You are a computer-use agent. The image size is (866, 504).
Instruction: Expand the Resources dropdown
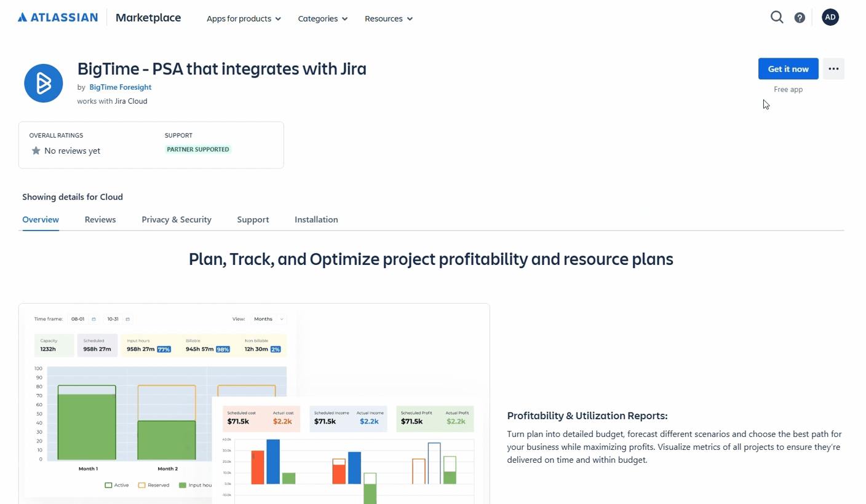[x=389, y=18]
